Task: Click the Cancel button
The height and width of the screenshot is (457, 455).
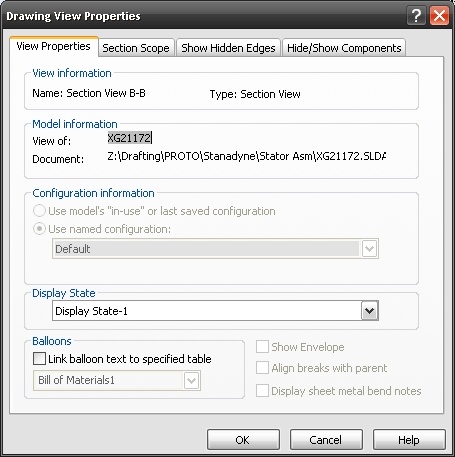Action: click(326, 440)
